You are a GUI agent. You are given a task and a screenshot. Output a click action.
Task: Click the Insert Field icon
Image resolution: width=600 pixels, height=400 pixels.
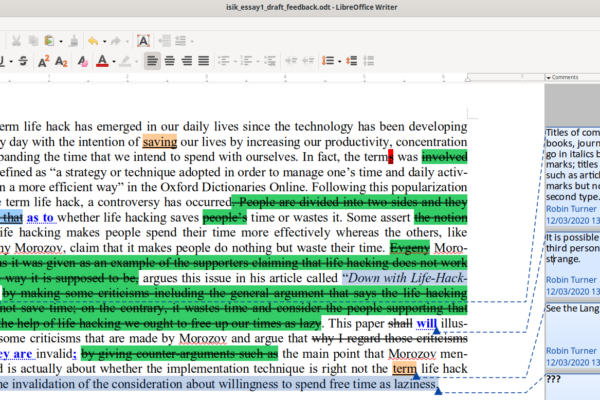181,41
